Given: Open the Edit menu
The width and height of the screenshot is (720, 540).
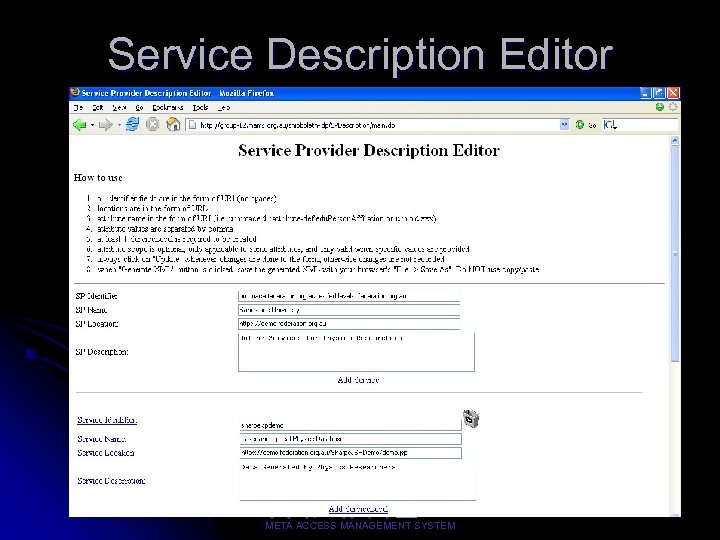Looking at the screenshot, I should (x=98, y=107).
